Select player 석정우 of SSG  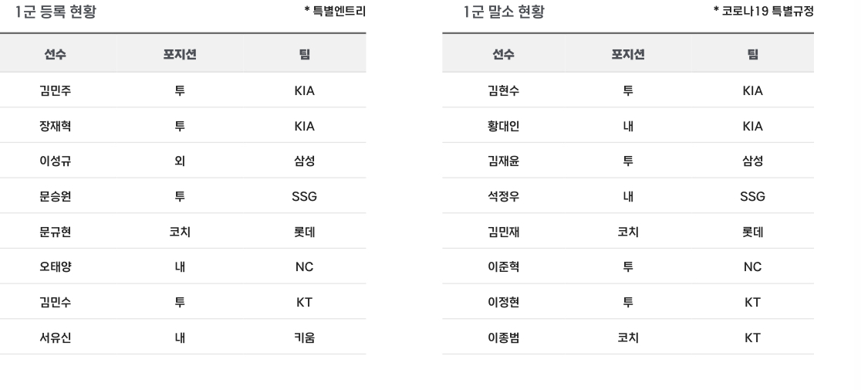pyautogui.click(x=504, y=196)
